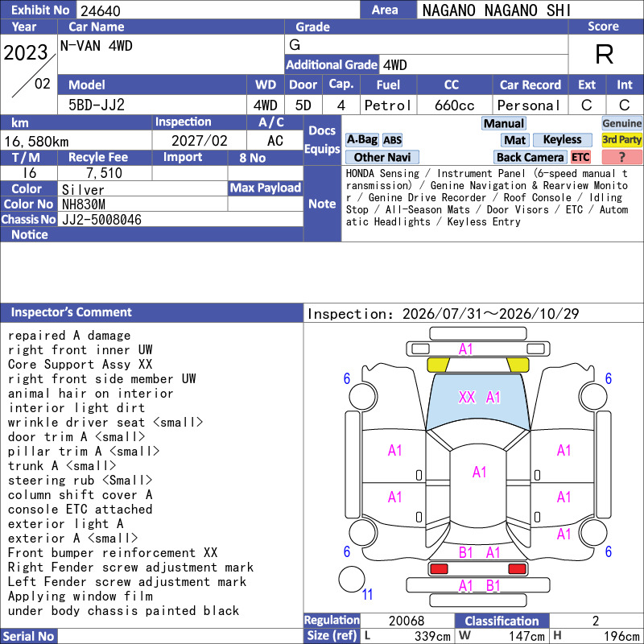Screen dimensions: 644x644
Task: Select the red ETC equipment badge
Action: coord(580,157)
